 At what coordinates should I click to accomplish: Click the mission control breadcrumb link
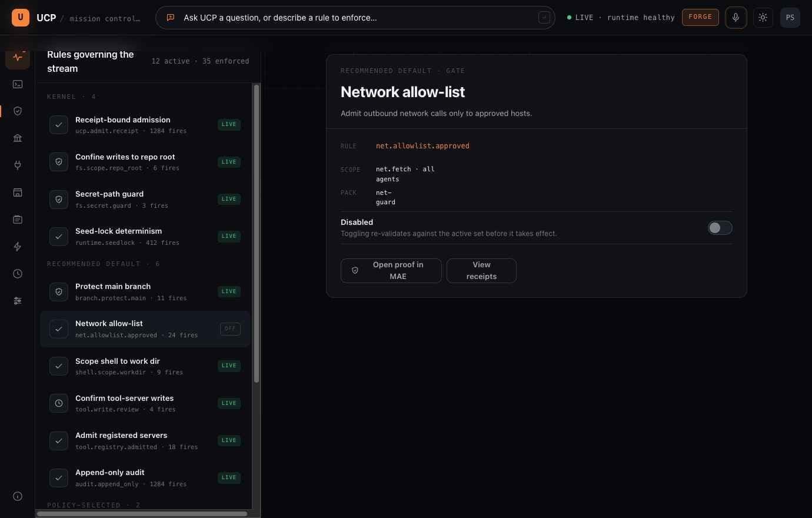point(105,18)
